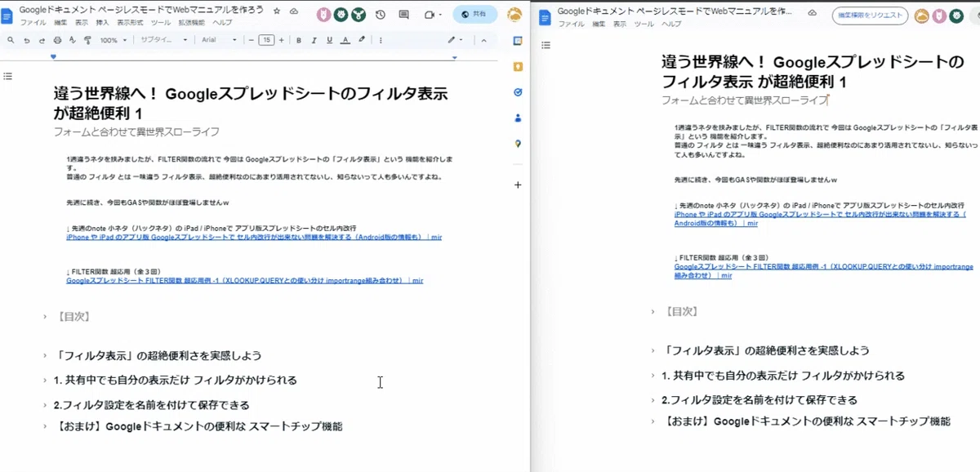Open ファイル menu in left window
Viewport: 980px width, 472px height.
(x=33, y=23)
